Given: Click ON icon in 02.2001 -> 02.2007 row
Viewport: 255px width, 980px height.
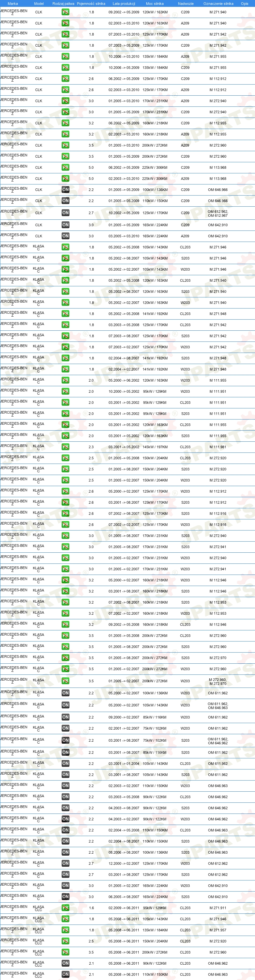Looking at the screenshot, I should [x=65, y=728].
